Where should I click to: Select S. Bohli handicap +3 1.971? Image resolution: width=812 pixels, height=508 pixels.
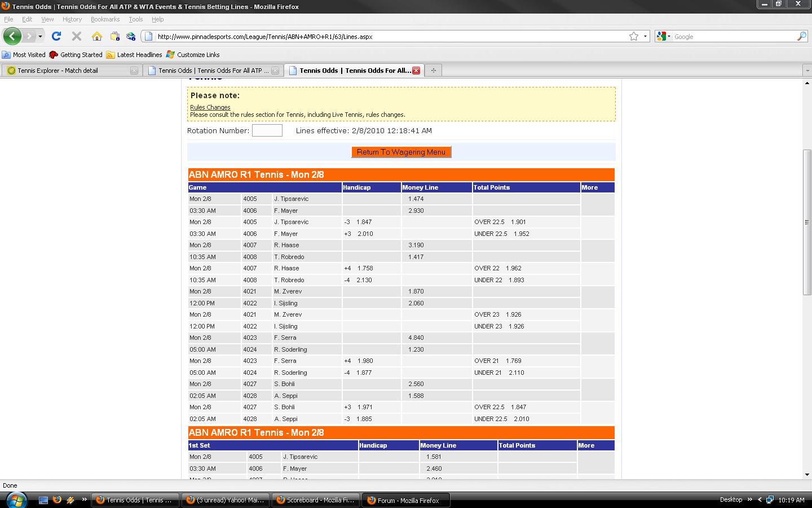[x=358, y=407]
